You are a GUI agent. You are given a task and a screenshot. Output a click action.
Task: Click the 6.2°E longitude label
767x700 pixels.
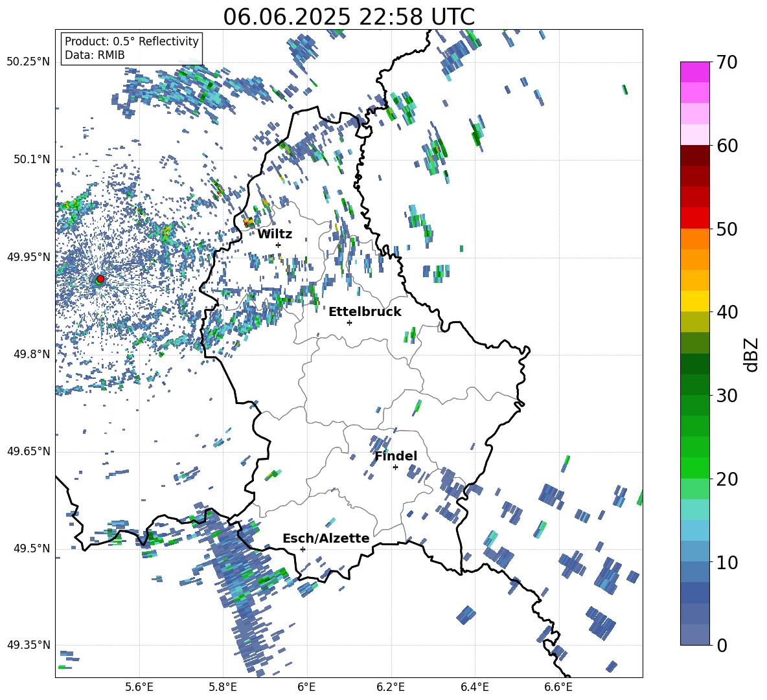tap(391, 687)
